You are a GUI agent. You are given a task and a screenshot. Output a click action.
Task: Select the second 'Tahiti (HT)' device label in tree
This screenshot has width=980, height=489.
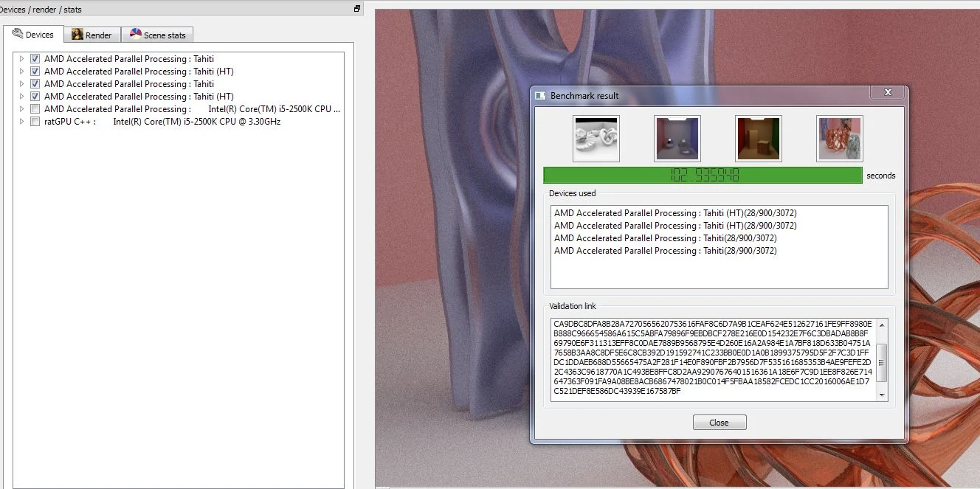tap(139, 97)
